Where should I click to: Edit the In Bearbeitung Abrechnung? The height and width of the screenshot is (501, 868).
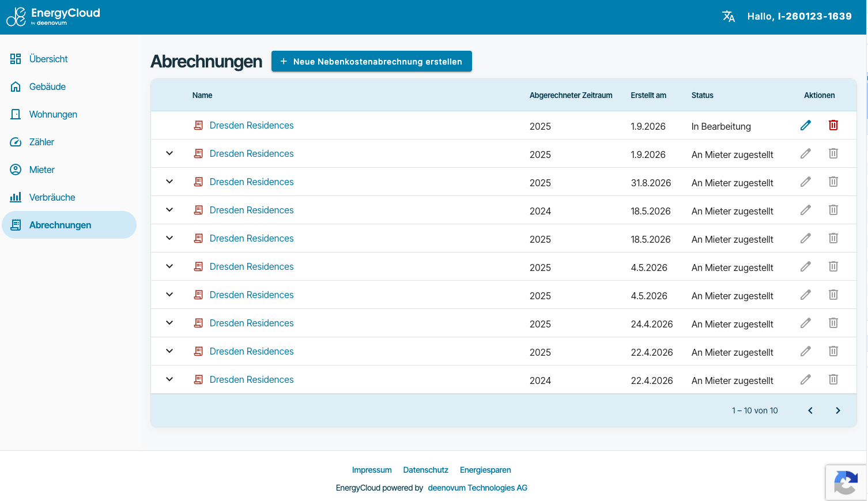806,125
